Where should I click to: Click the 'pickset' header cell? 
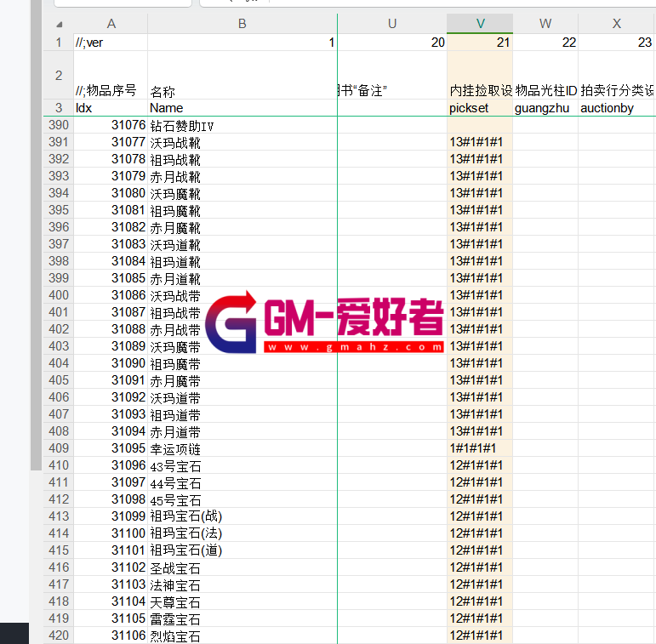tap(480, 108)
